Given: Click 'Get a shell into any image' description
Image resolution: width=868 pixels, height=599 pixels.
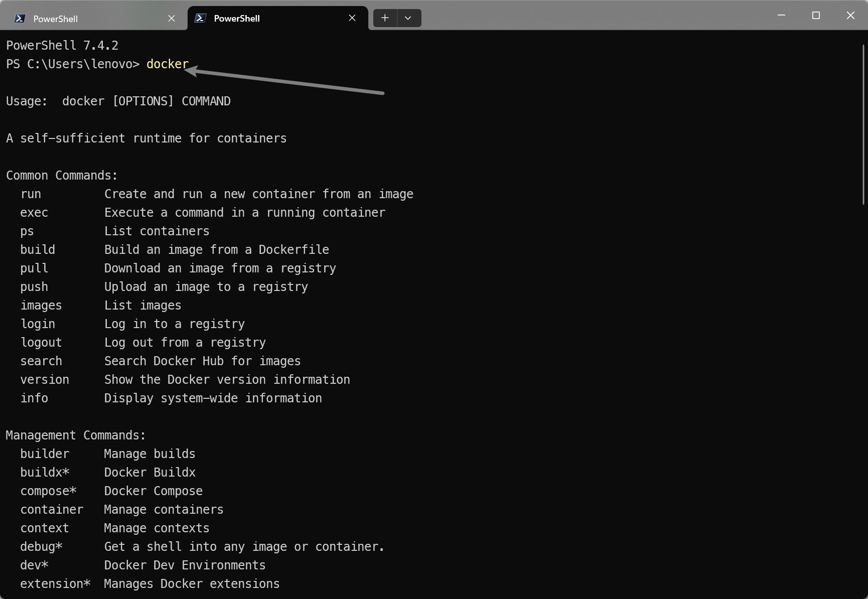Looking at the screenshot, I should pyautogui.click(x=244, y=547).
